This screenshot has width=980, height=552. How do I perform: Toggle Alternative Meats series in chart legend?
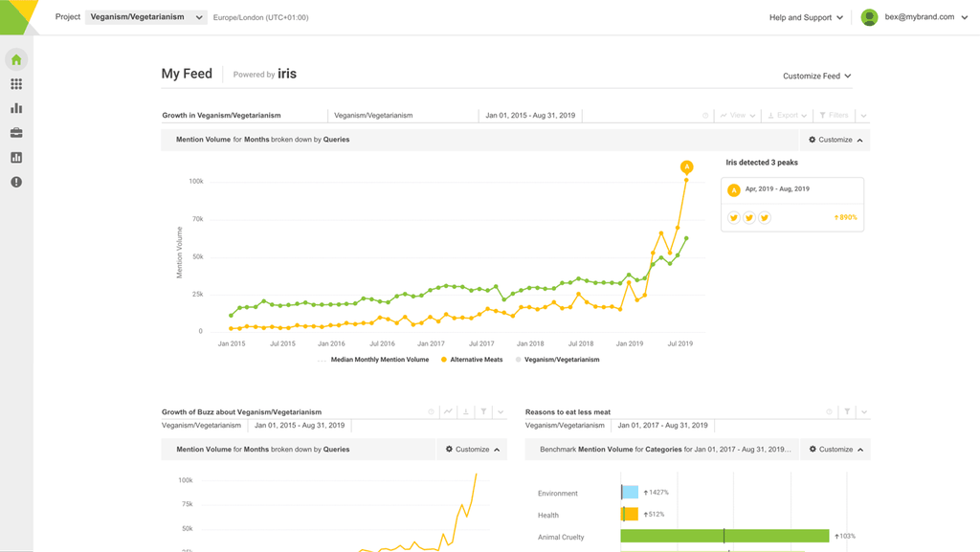[x=472, y=360]
